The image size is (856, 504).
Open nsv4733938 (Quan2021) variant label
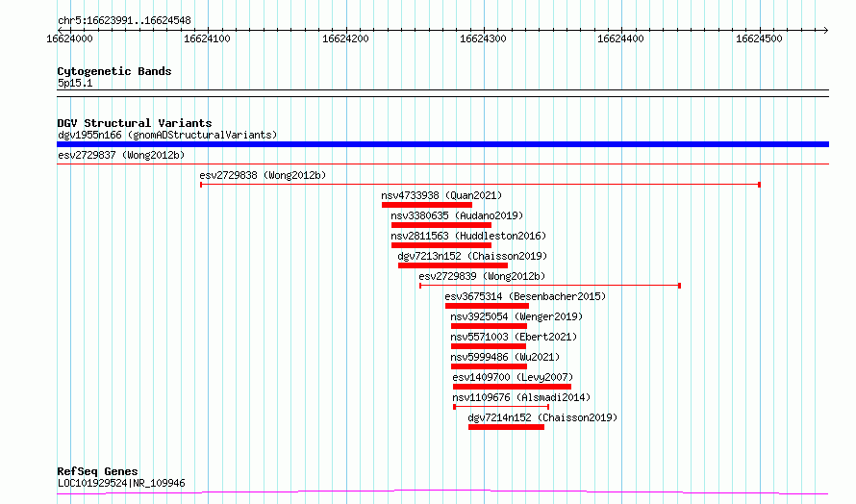(x=441, y=195)
